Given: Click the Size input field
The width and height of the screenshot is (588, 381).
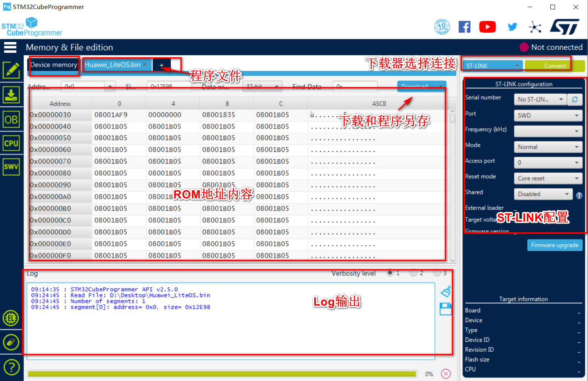Looking at the screenshot, I should (169, 86).
